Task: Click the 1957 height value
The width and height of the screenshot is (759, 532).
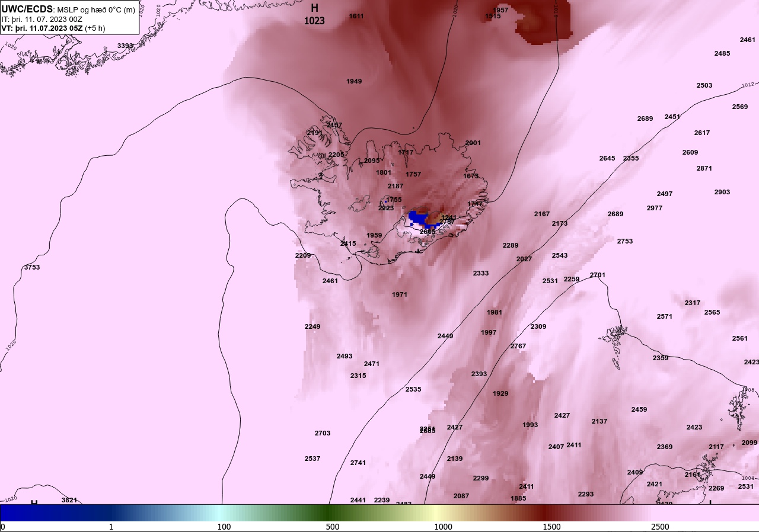Action: 501,10
